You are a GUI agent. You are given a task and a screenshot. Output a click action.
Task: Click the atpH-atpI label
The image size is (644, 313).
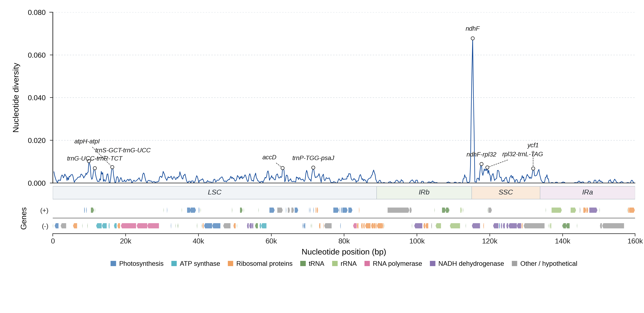point(87,141)
